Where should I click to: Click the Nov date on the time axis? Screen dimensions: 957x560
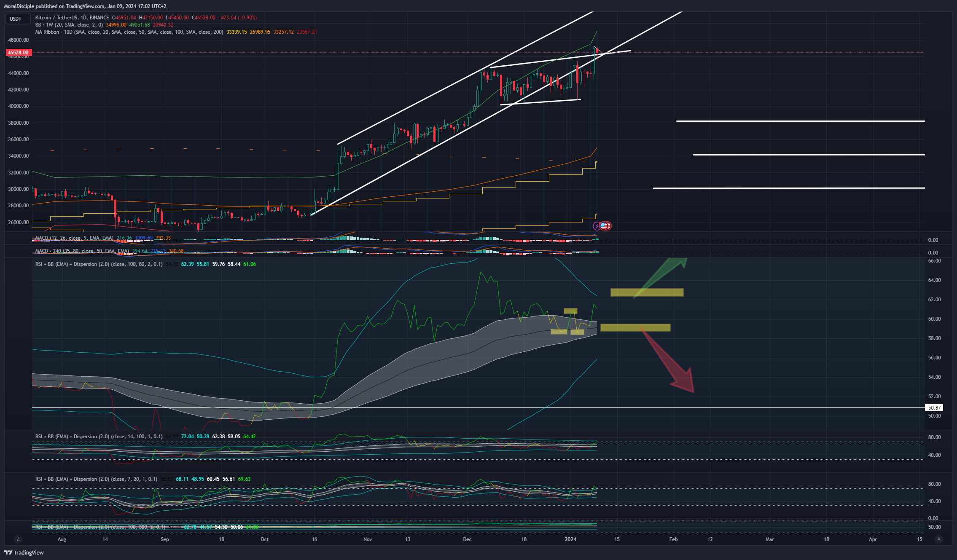click(368, 539)
